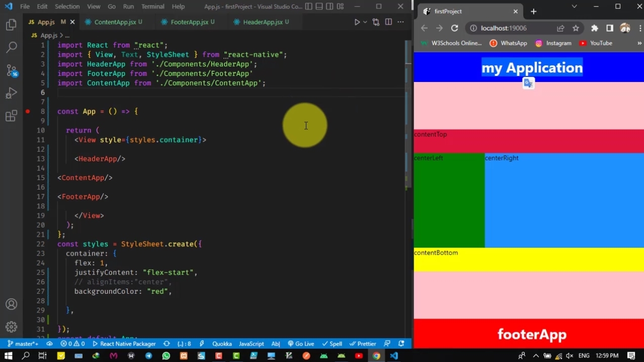The width and height of the screenshot is (644, 362).
Task: Open the Extensions view in activity bar
Action: click(11, 116)
